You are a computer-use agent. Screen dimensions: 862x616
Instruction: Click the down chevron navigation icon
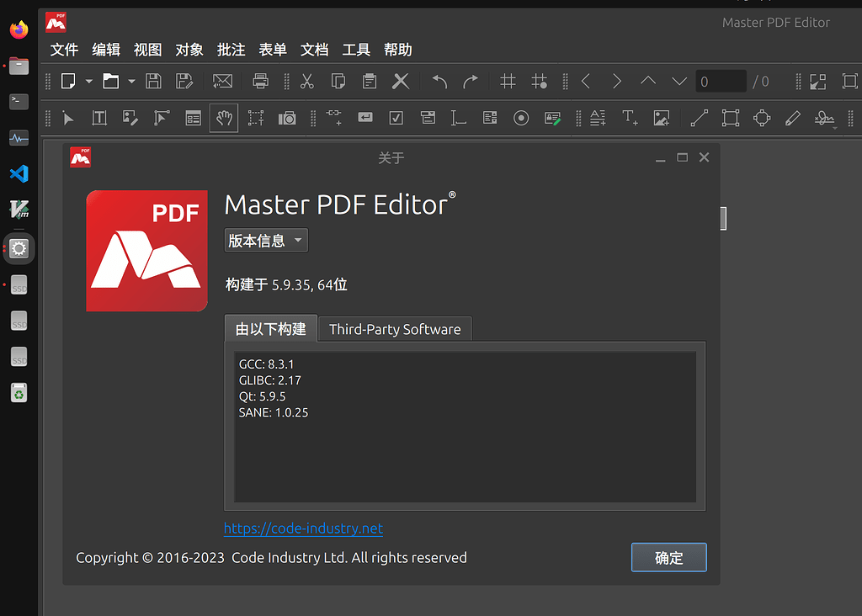(x=679, y=82)
